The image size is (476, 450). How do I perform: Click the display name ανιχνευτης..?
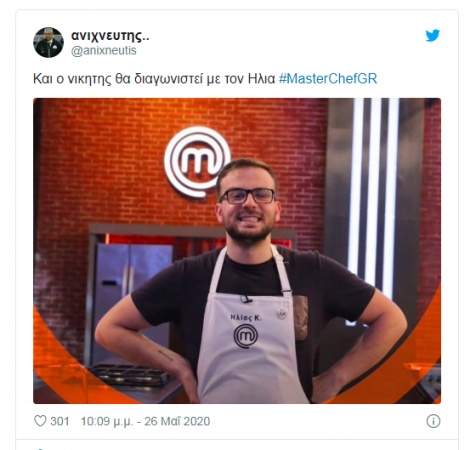(110, 36)
